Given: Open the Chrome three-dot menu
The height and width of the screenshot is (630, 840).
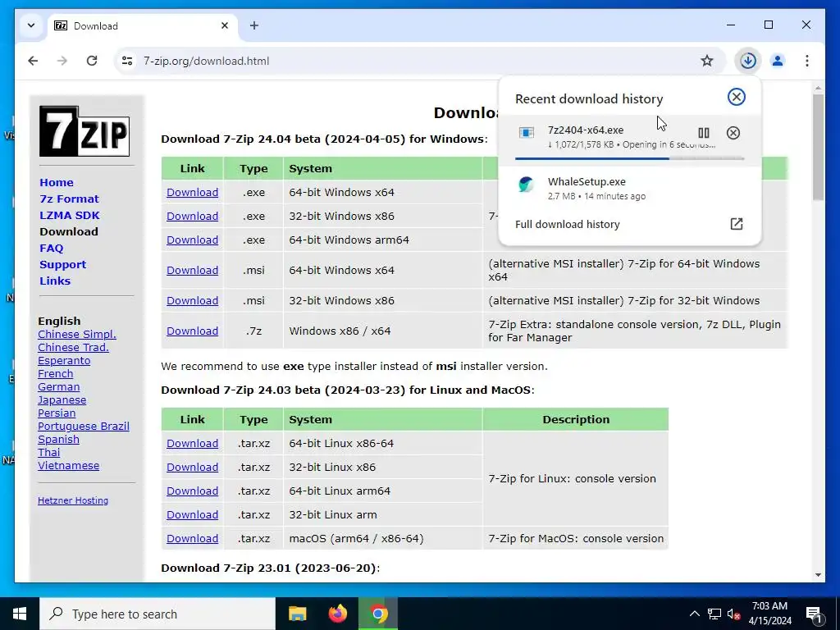Looking at the screenshot, I should point(807,61).
